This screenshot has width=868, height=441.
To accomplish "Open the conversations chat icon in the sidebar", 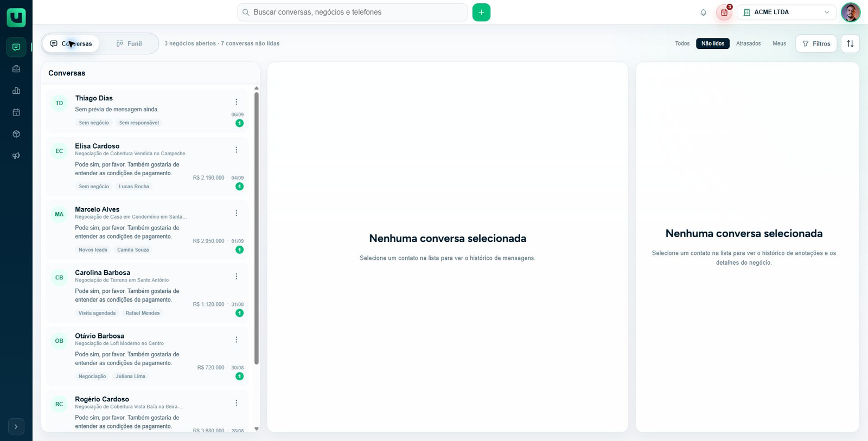I will tap(16, 47).
